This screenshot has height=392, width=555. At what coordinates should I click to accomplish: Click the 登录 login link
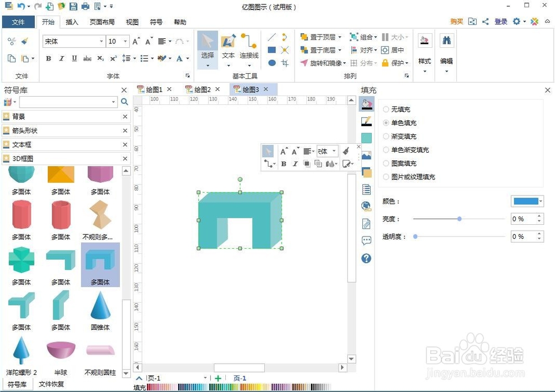(501, 22)
